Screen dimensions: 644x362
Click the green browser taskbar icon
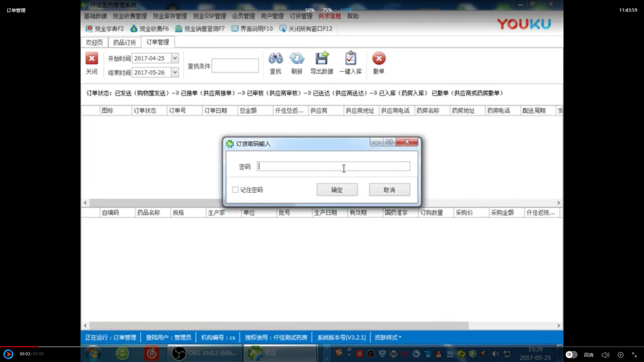[x=122, y=354]
